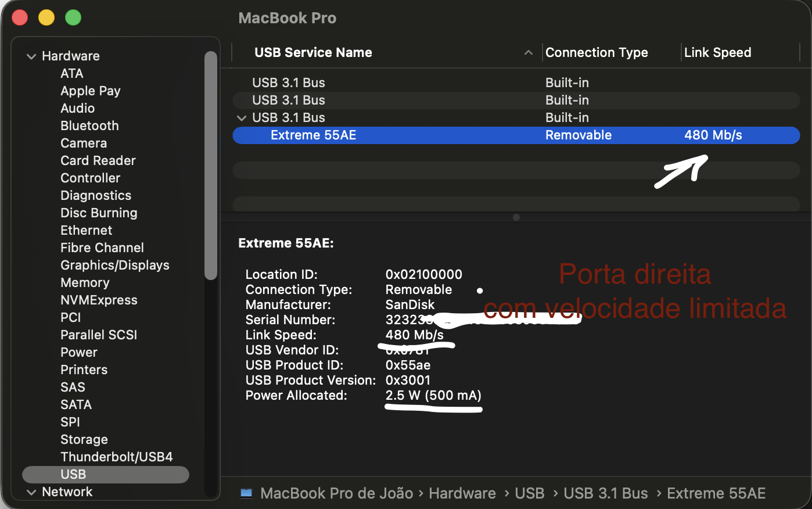Screen dimensions: 812x509
Task: Select the highlighted USB sidebar item
Action: coord(106,475)
